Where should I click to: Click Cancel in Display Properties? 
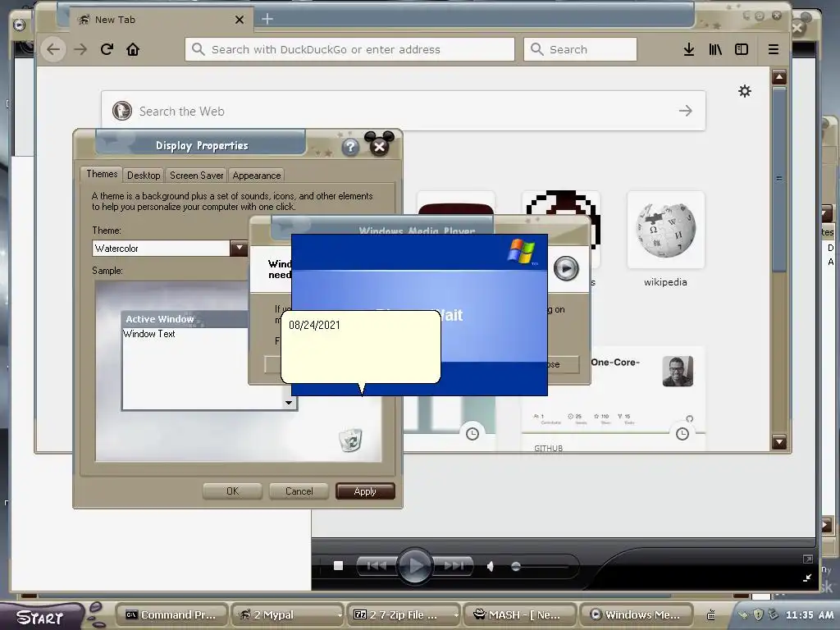[x=299, y=491]
